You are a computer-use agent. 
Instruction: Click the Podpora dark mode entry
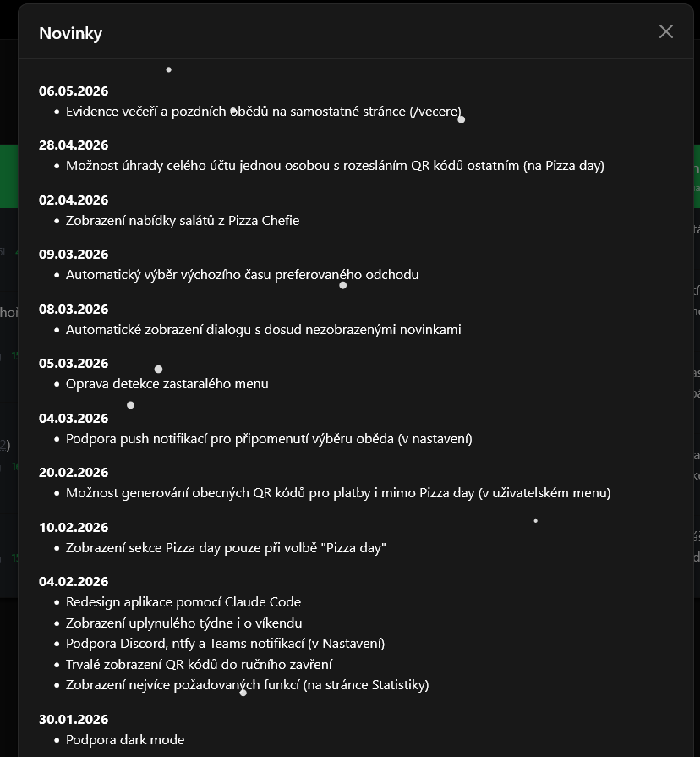click(x=125, y=740)
